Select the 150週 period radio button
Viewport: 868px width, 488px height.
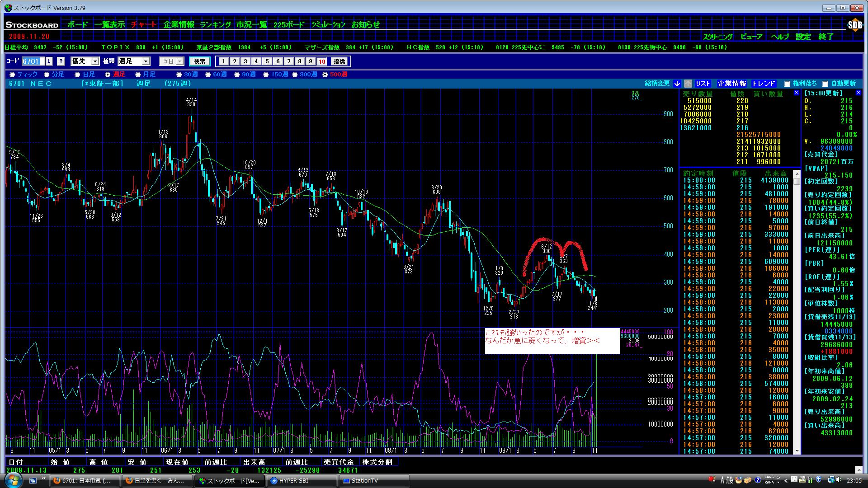coord(266,75)
